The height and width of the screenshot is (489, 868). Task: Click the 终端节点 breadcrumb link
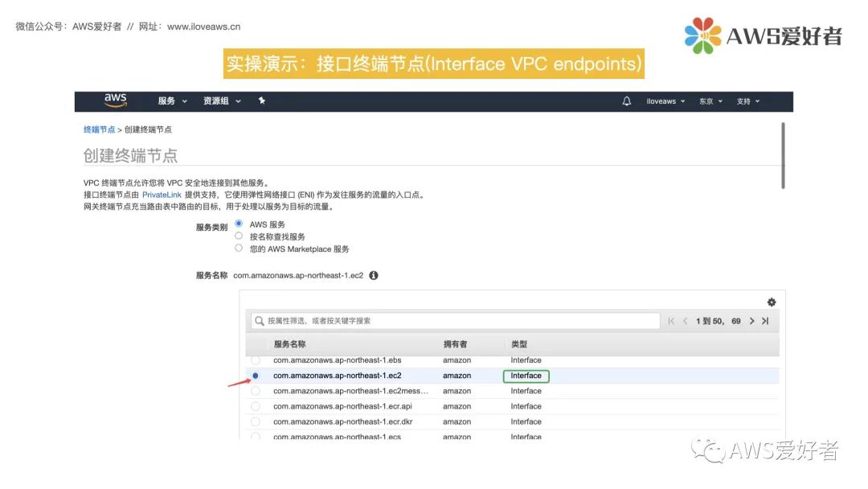[99, 129]
